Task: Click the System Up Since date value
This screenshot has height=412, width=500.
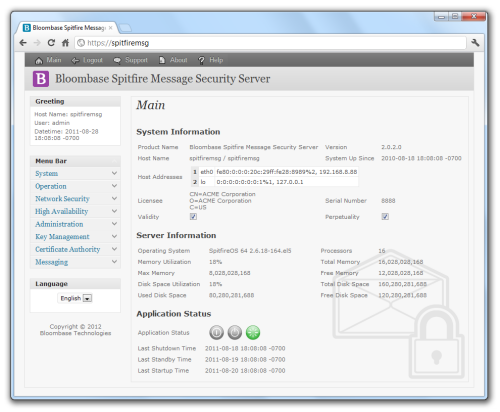Action: pyautogui.click(x=421, y=158)
